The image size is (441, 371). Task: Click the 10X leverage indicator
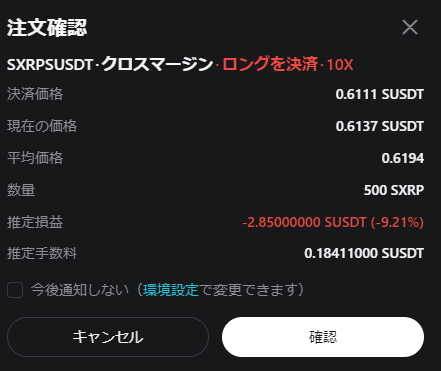(340, 65)
